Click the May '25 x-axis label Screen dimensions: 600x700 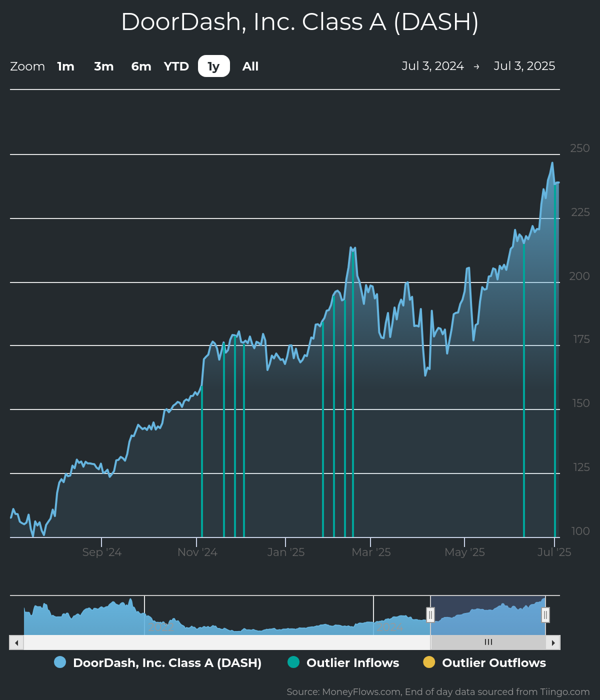(464, 552)
